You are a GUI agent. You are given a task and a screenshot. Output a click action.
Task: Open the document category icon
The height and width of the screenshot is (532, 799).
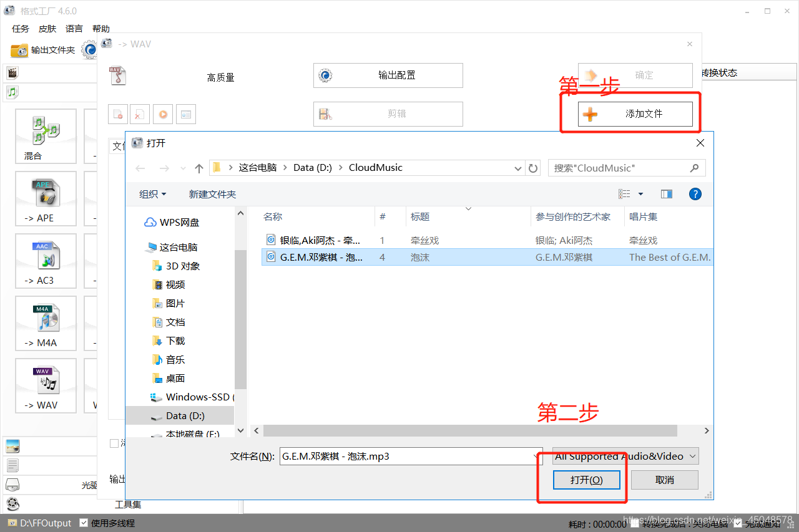pos(12,465)
